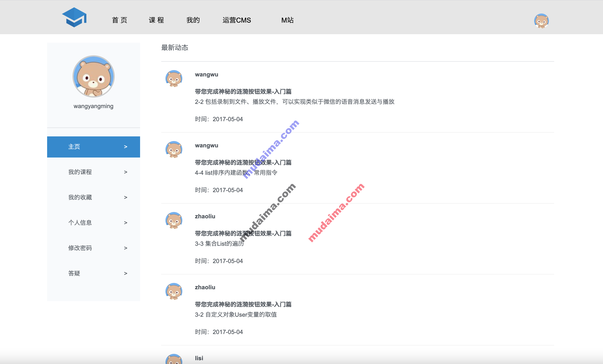This screenshot has width=603, height=364.
Task: Open 修改密码 in the sidebar
Action: [x=93, y=248]
